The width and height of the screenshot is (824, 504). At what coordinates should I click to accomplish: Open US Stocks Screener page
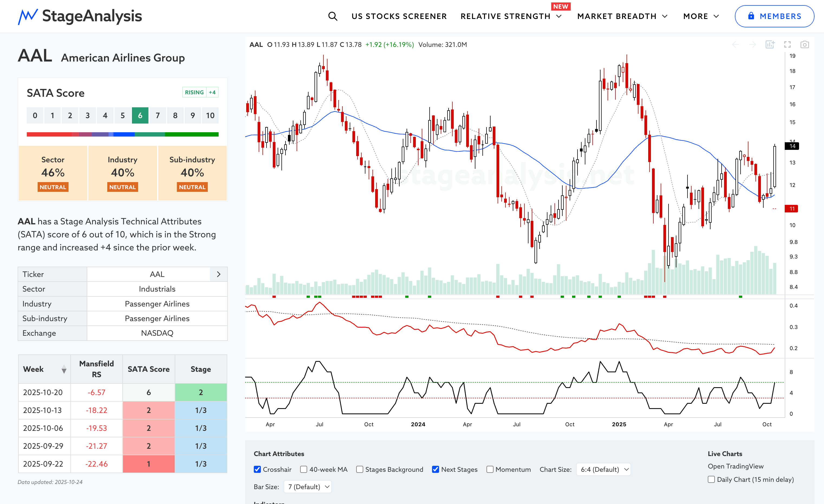click(399, 16)
